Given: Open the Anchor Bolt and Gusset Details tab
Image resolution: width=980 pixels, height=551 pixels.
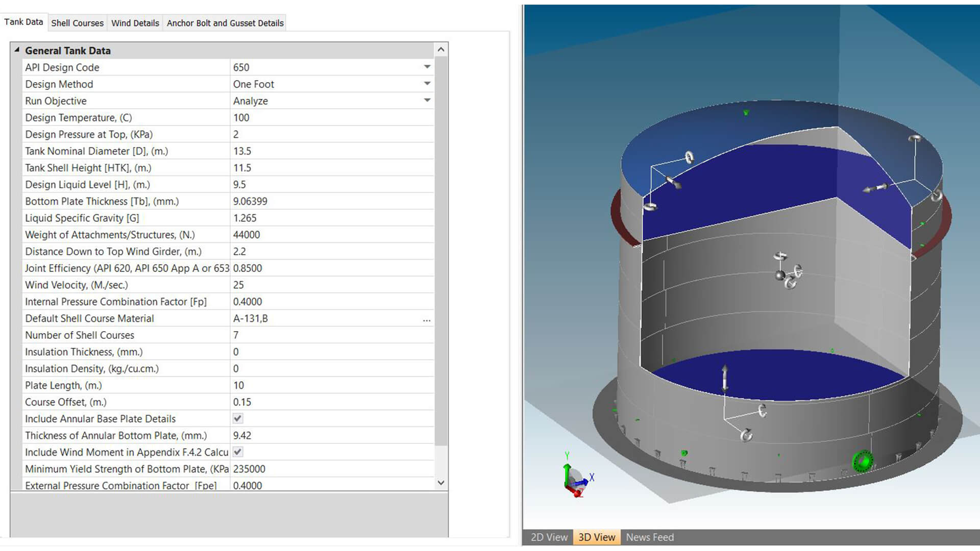Looking at the screenshot, I should tap(225, 23).
